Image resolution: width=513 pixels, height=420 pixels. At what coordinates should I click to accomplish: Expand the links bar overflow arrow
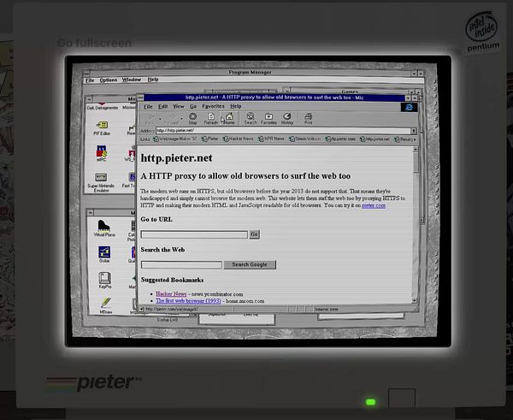coord(416,139)
